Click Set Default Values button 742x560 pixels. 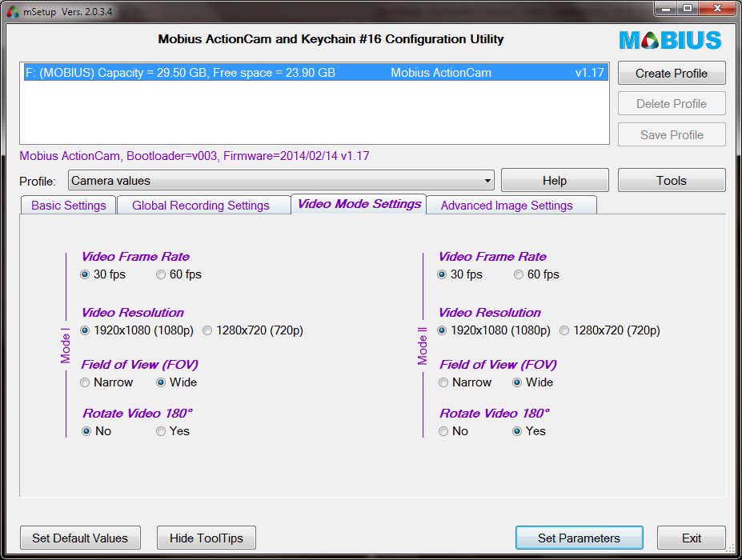[80, 538]
